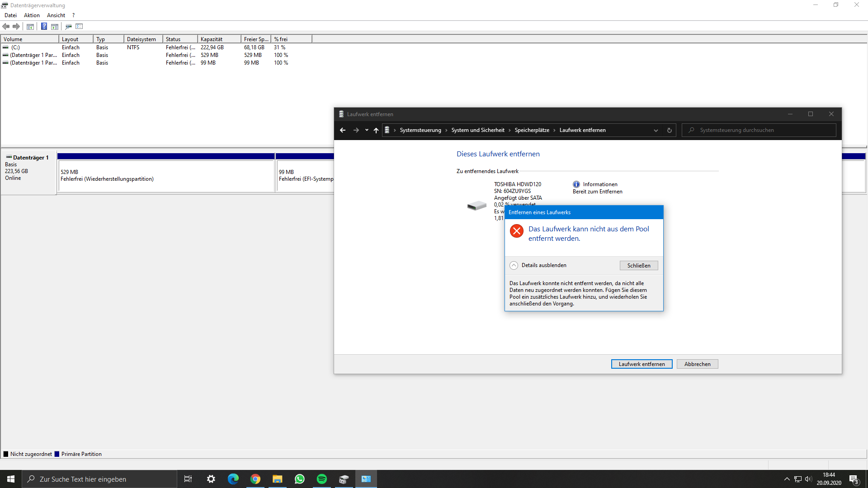Click the Back navigation arrow in Disk Management toolbar
The height and width of the screenshot is (488, 868).
tap(6, 26)
